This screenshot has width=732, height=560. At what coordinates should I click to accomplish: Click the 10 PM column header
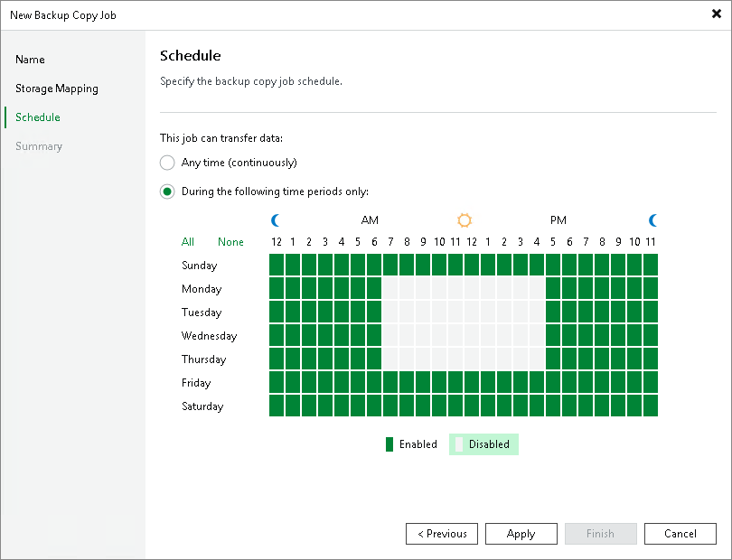[634, 242]
